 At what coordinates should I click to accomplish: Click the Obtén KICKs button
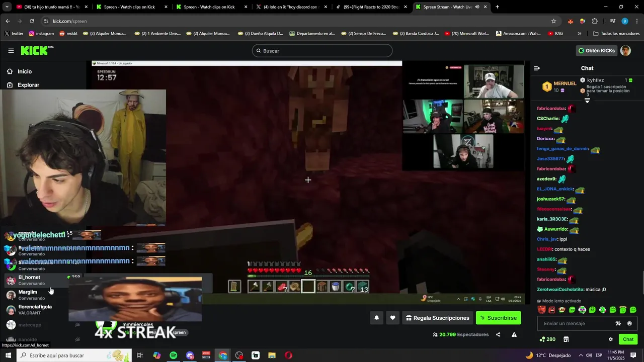pos(597,51)
